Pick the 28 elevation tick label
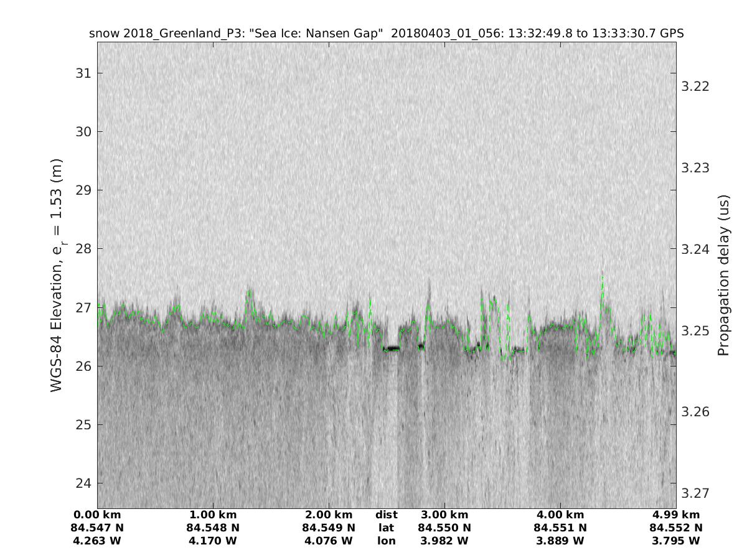747x560 pixels. tap(82, 249)
